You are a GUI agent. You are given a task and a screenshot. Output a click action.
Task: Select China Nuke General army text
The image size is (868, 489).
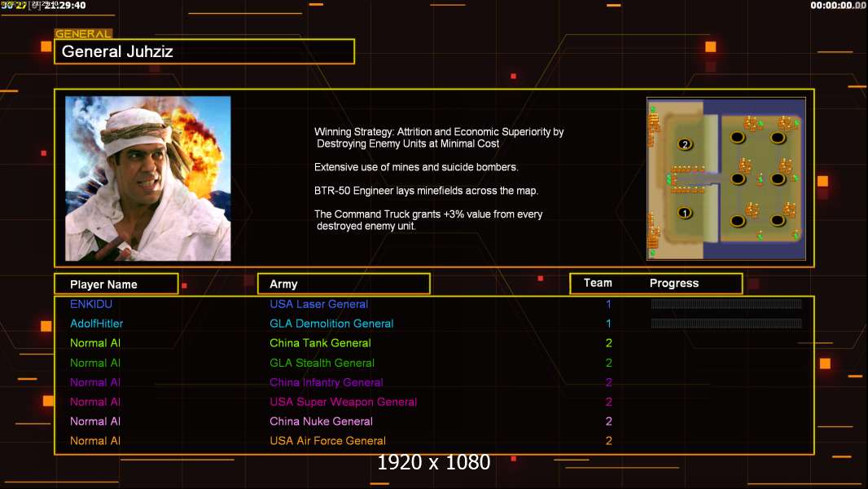coord(321,421)
